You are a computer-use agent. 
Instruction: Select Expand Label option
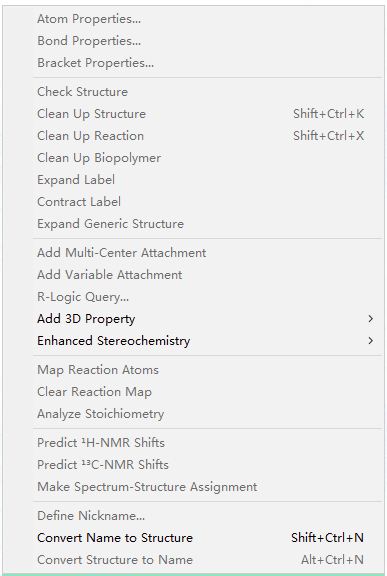coord(207,180)
